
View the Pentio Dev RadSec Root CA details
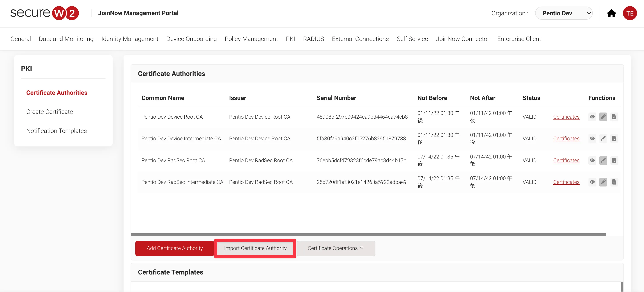click(592, 160)
